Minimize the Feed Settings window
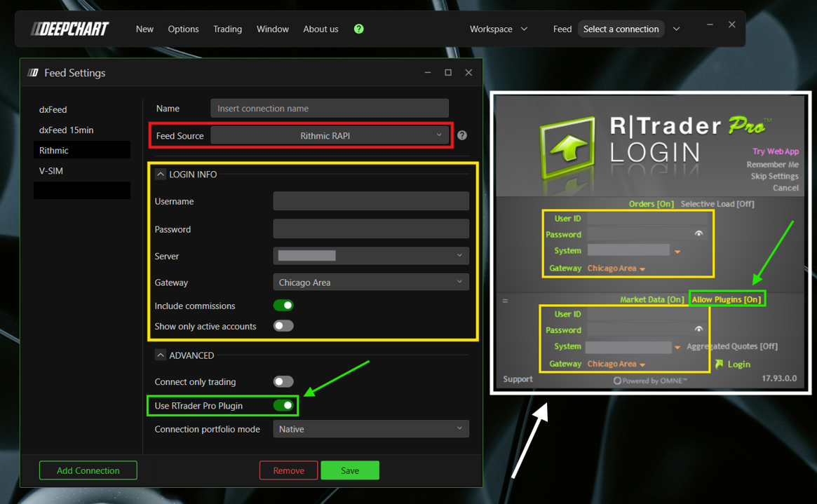 coord(428,72)
